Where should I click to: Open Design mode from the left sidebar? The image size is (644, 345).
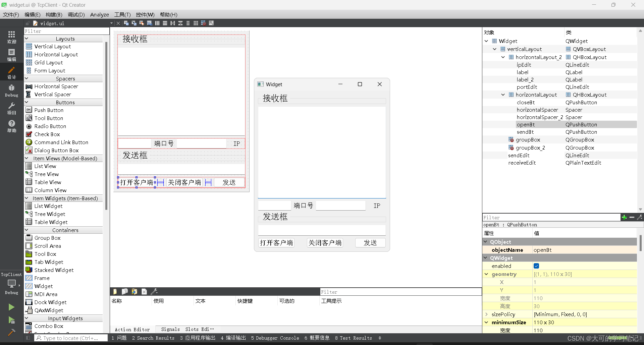point(11,72)
